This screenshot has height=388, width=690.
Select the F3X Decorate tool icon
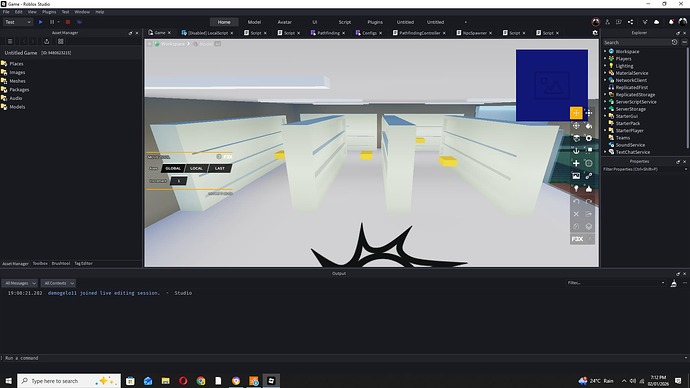tap(589, 189)
